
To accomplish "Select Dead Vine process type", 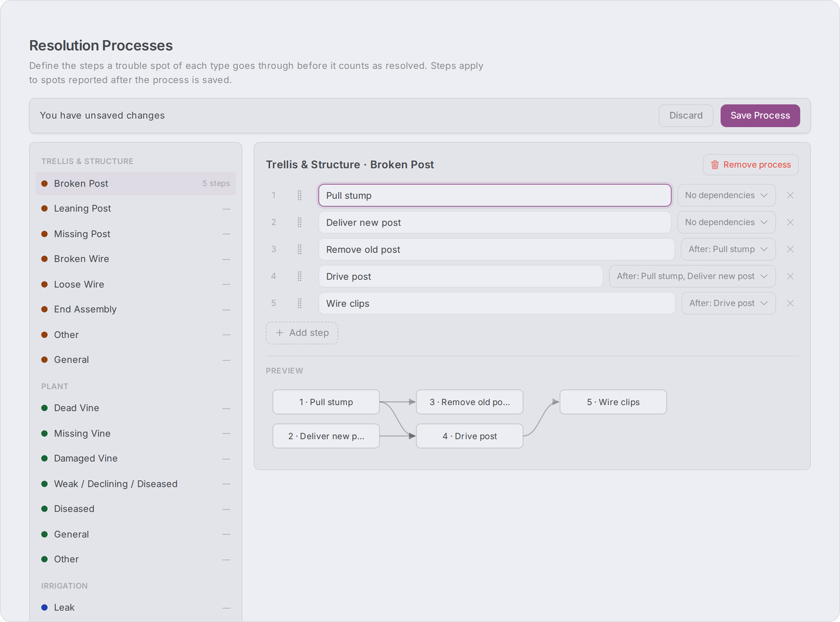I will (x=135, y=408).
